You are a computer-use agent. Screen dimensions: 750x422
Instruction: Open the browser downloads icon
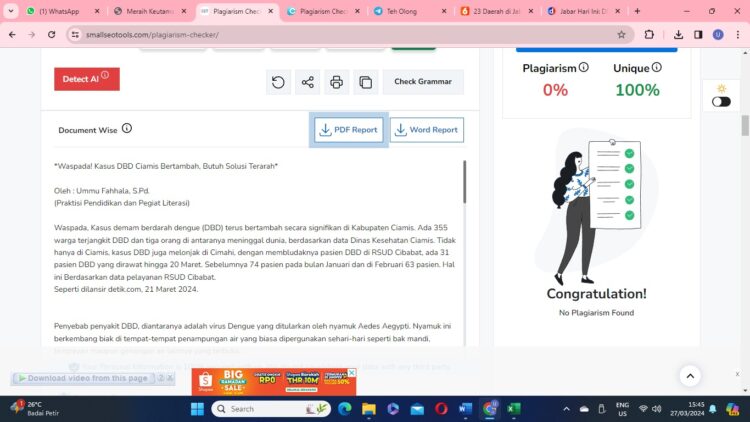[678, 34]
